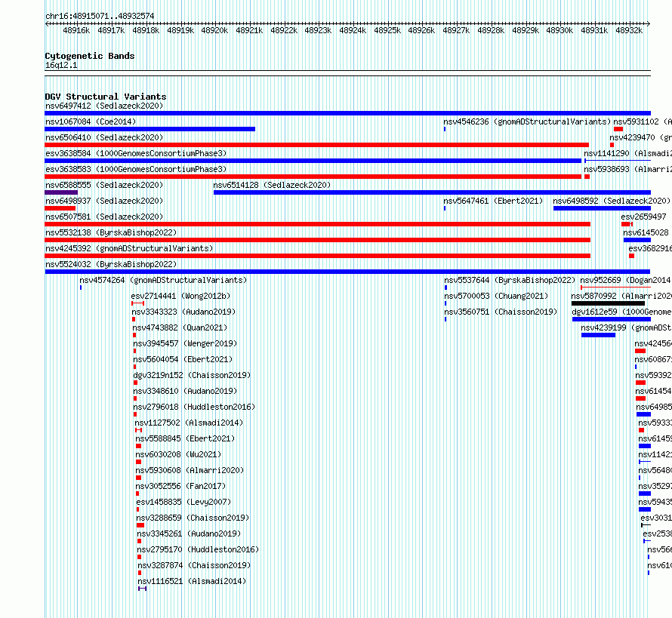Click the black nsv5870992 variant bar
The image size is (672, 618).
608,303
